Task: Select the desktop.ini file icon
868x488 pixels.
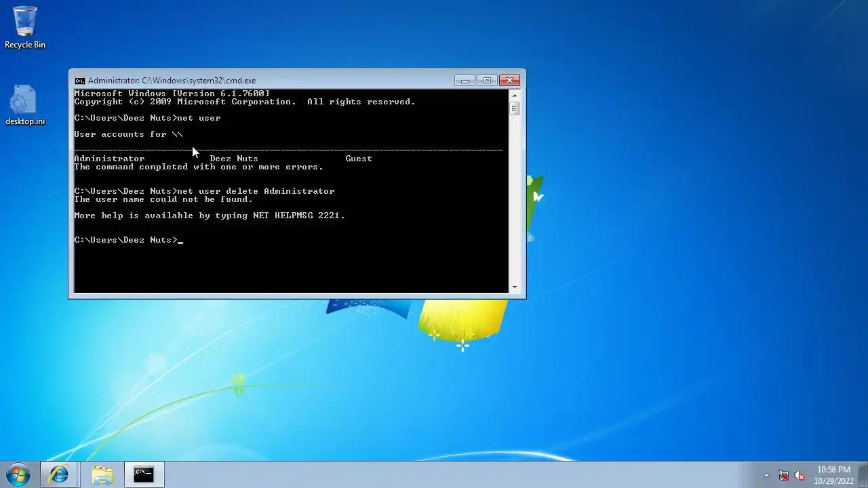Action: [25, 106]
